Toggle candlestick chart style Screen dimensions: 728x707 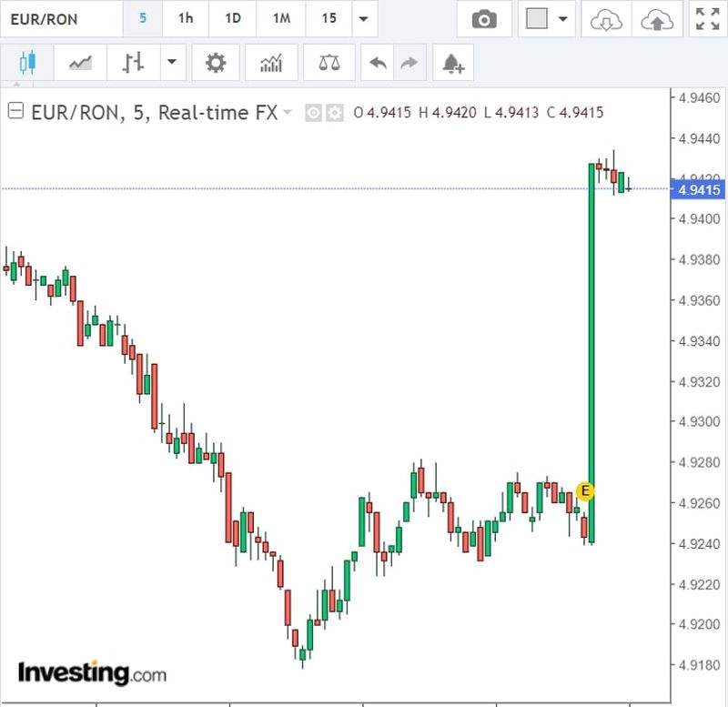(x=27, y=62)
